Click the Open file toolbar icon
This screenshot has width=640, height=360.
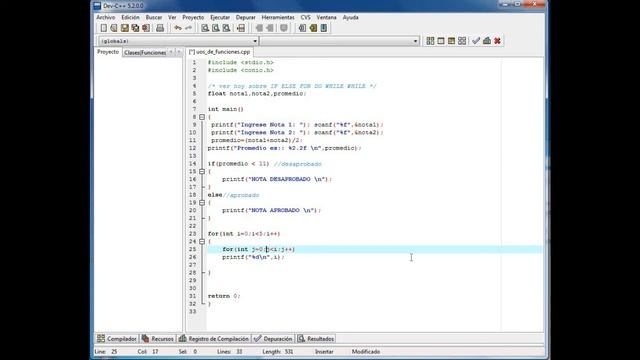point(114,28)
